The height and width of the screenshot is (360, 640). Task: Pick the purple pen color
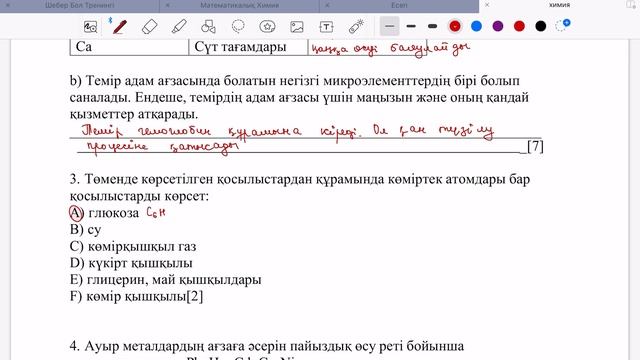[x=498, y=27]
